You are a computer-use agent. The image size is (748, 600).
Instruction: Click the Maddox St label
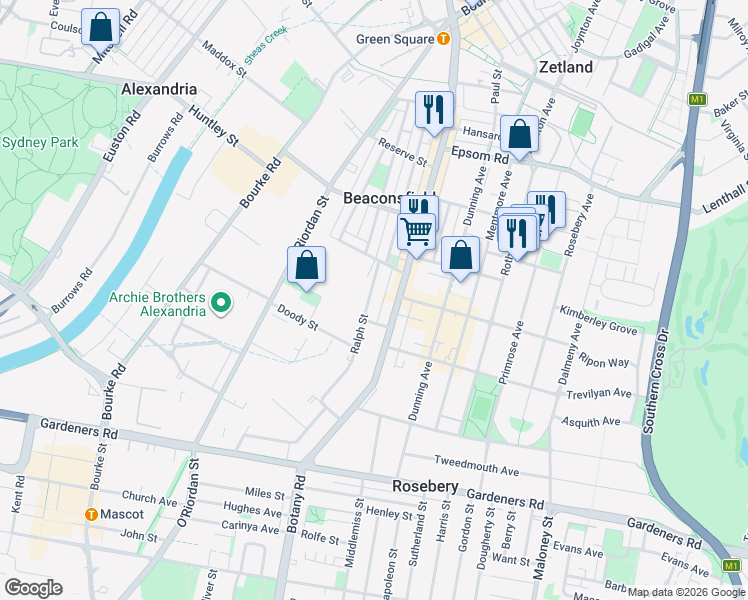point(224,59)
